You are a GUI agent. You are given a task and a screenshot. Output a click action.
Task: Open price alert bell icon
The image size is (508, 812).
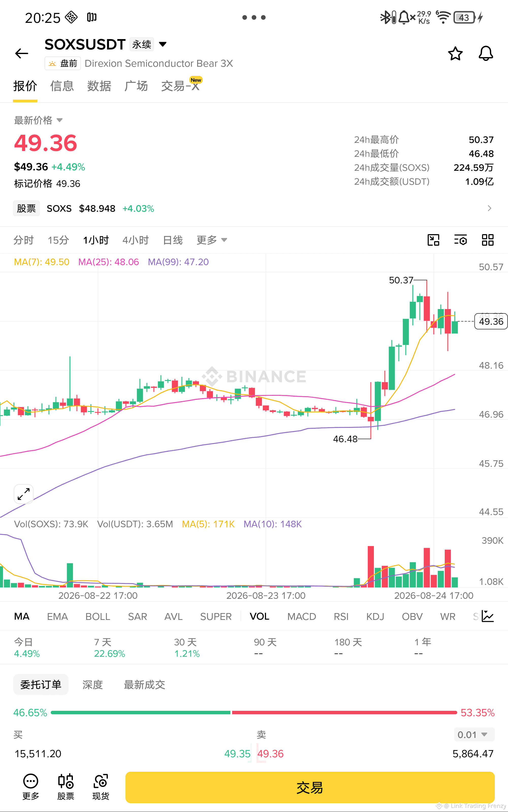(485, 53)
